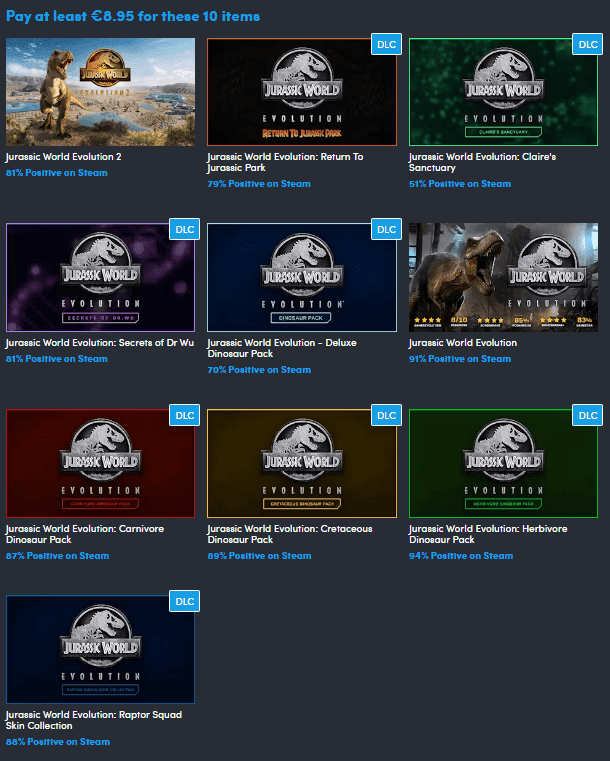Open the Return To Jurassic Park title link
Screen dimensions: 610x761
click(285, 162)
